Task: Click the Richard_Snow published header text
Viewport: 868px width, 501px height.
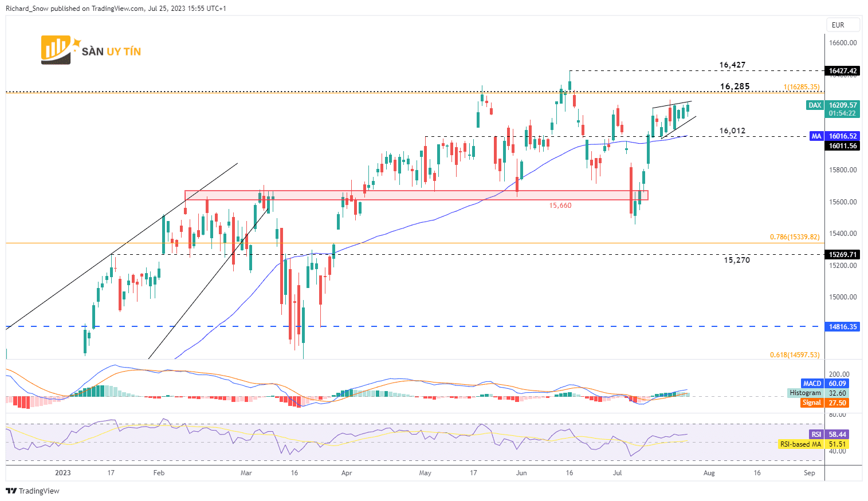Action: 116,9
